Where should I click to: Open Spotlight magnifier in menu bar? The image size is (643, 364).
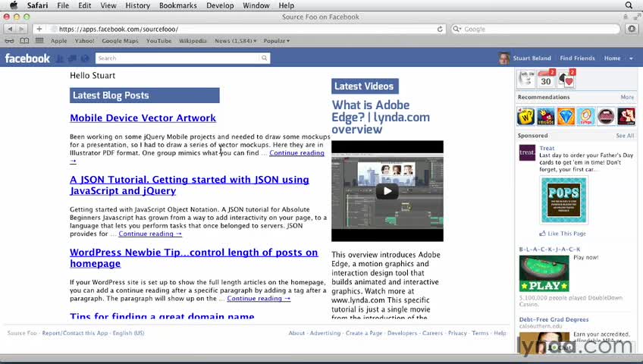[629, 5]
